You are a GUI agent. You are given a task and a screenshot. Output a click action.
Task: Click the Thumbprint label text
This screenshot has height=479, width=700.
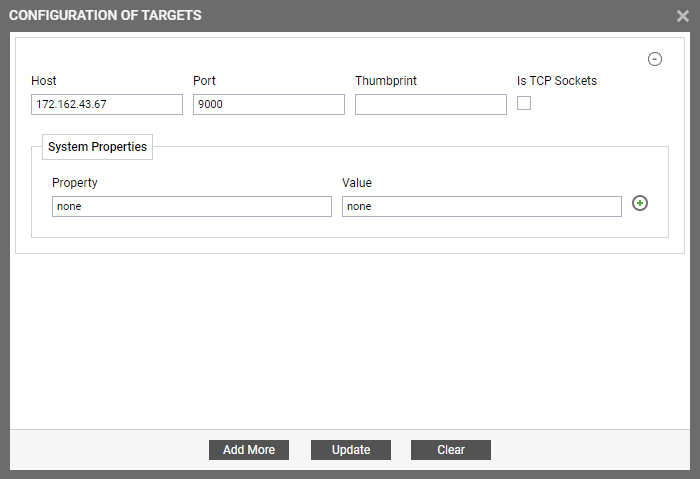[x=386, y=81]
